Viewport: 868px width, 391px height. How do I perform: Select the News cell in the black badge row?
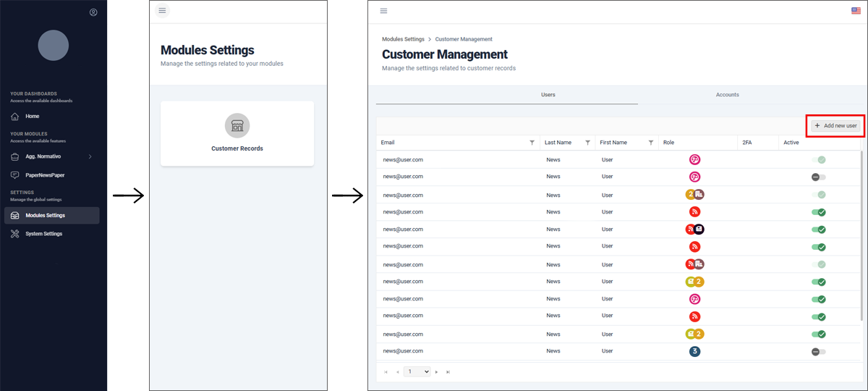pyautogui.click(x=553, y=230)
